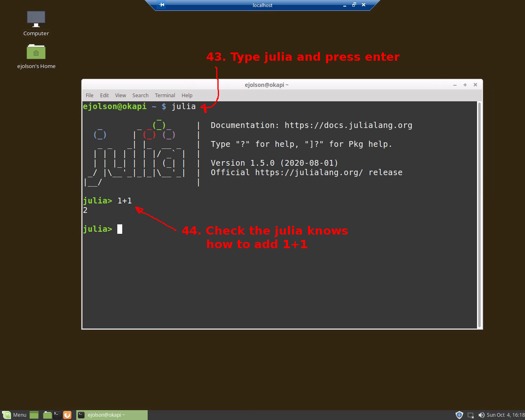Click the 'Type "?" for help' line
Screen dimensions: 525x420
[x=301, y=144]
